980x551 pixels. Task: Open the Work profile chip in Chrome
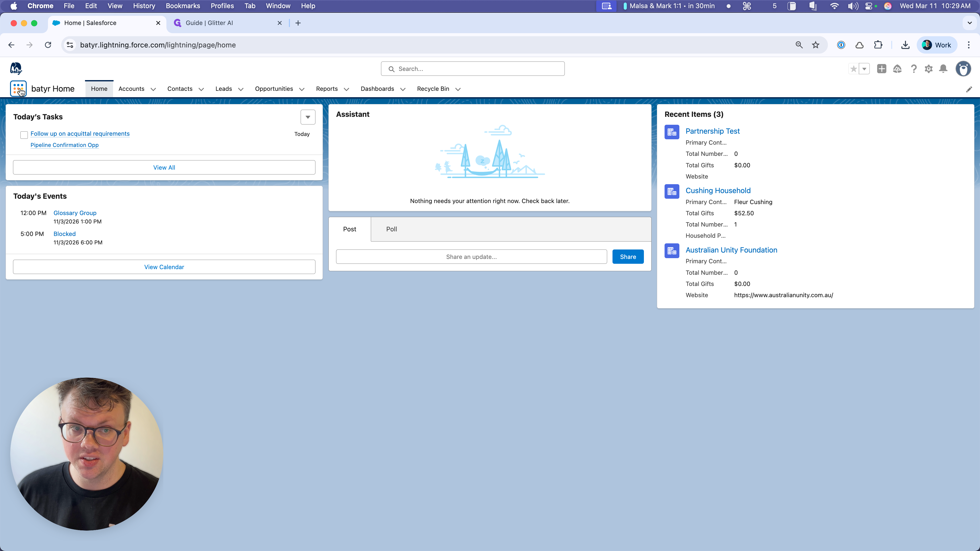tap(937, 45)
